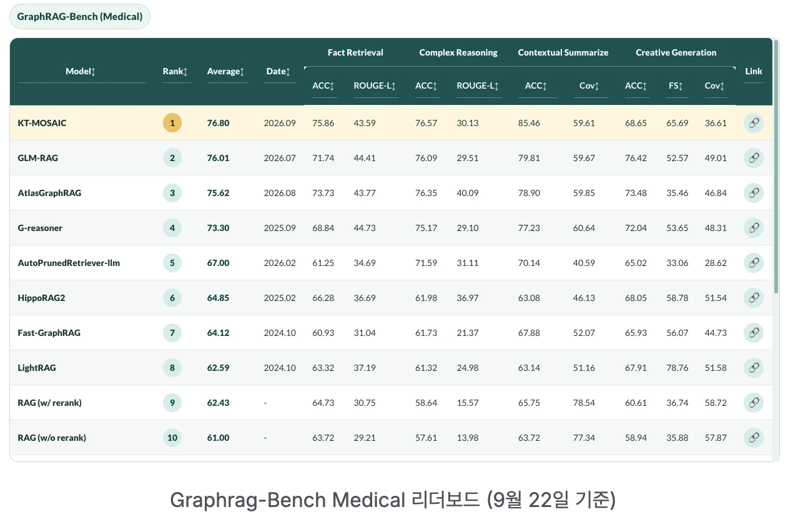
Task: Open the link icon for RAG (w/ rerank)
Action: click(x=753, y=403)
